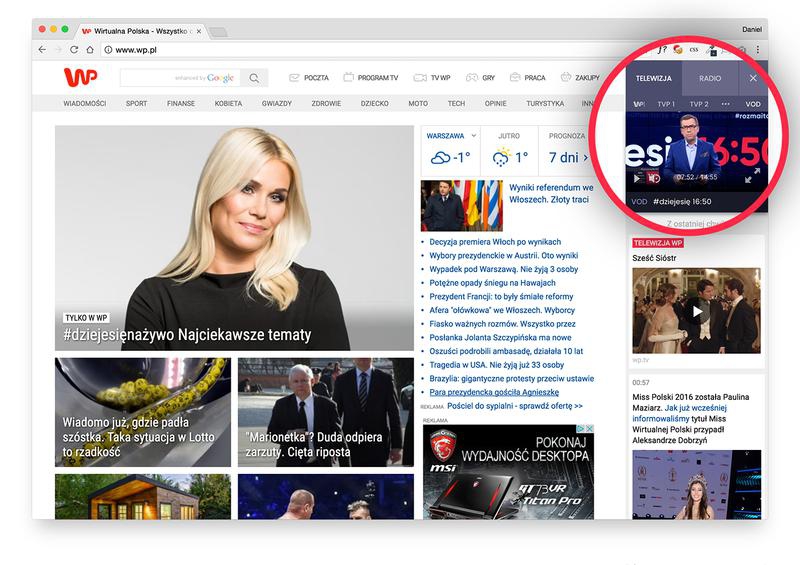Open the Wyniki referendum we Włoszech headline
The width and height of the screenshot is (800, 565).
(550, 193)
